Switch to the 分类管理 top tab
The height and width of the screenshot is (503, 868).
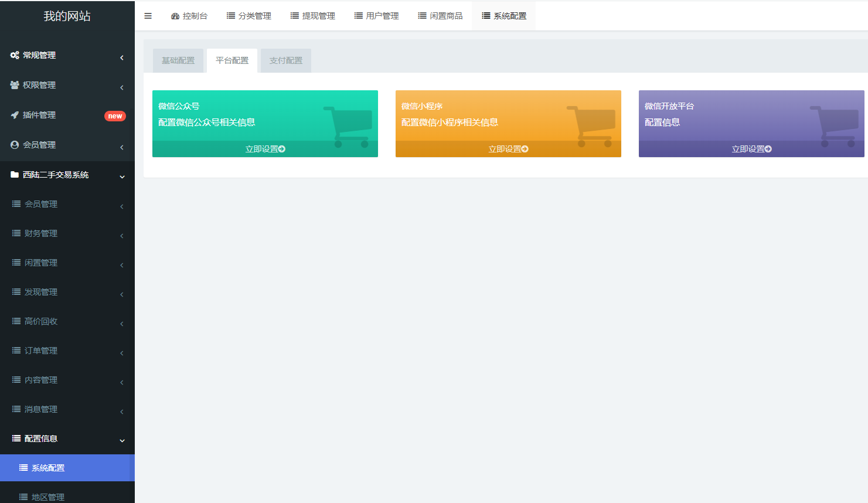pyautogui.click(x=249, y=16)
